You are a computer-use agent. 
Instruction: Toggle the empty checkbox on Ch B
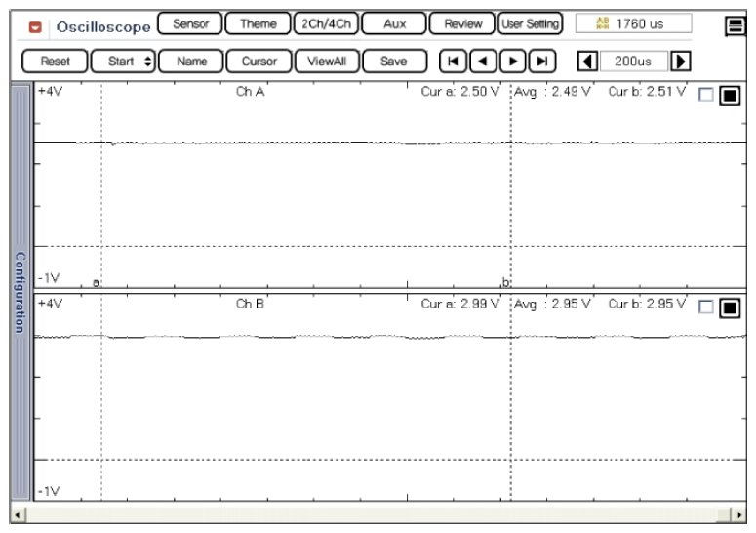click(x=706, y=307)
